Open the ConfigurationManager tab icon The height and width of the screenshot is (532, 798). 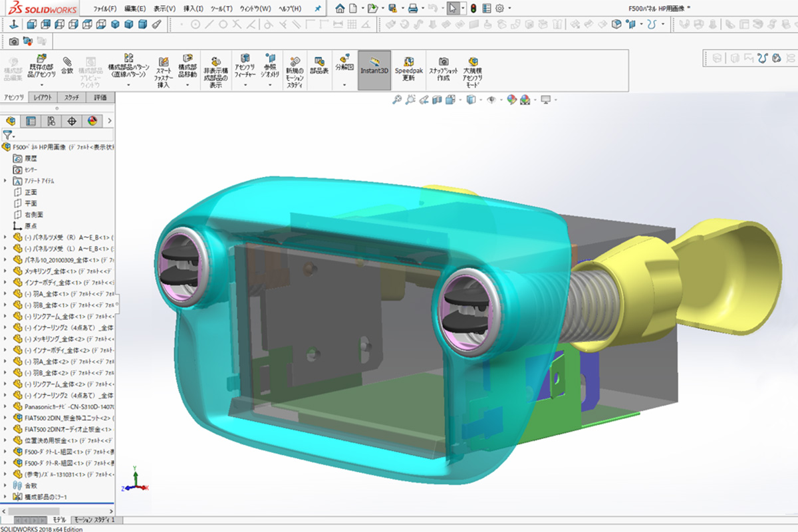point(51,121)
